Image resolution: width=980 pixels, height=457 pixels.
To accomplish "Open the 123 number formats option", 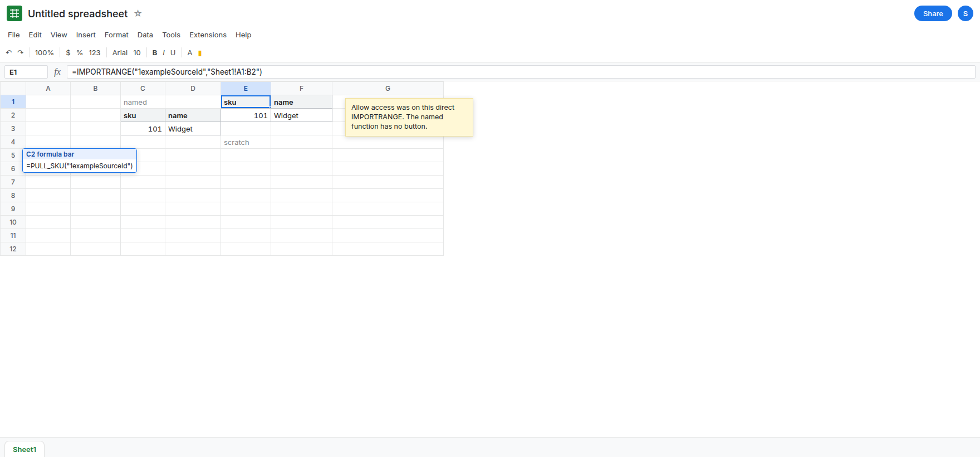I will coord(95,52).
